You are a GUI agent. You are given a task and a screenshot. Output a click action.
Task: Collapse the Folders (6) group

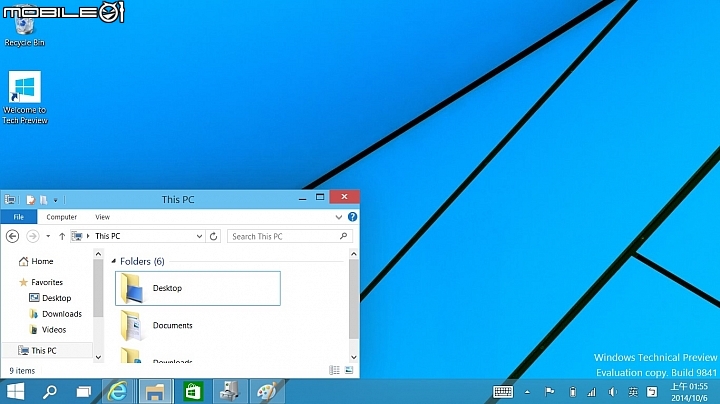pyautogui.click(x=113, y=261)
